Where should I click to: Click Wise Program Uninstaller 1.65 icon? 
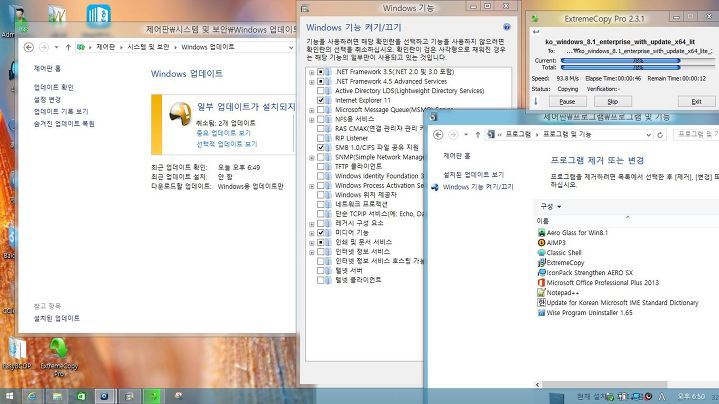(541, 313)
